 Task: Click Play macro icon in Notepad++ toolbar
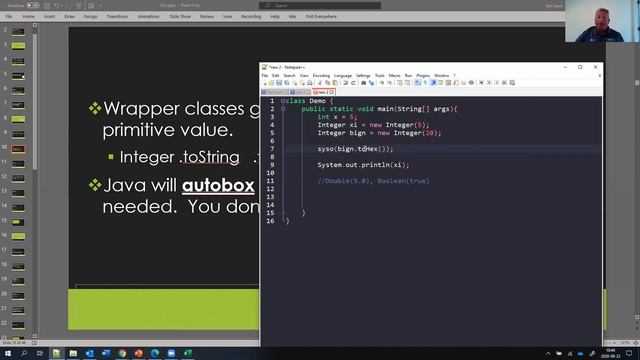[496, 83]
